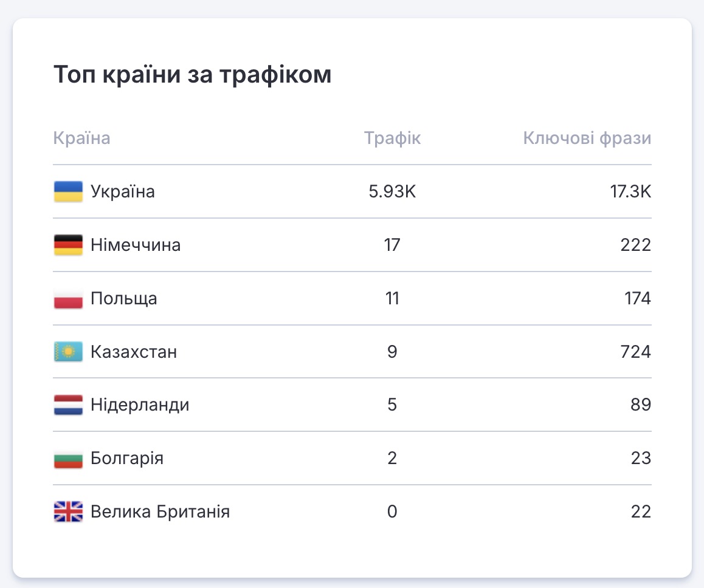Image resolution: width=704 pixels, height=588 pixels.
Task: Click Ukraine's 5.93K traffic value
Action: click(x=392, y=192)
